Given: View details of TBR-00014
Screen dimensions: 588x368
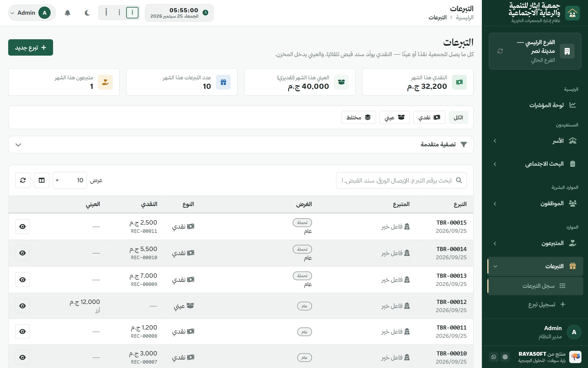Looking at the screenshot, I should pyautogui.click(x=23, y=253).
